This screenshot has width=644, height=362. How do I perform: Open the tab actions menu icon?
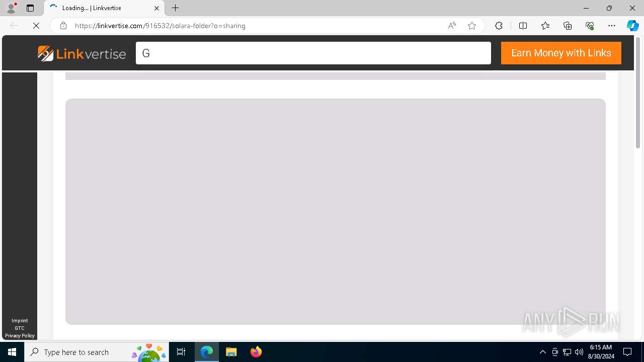(x=30, y=8)
